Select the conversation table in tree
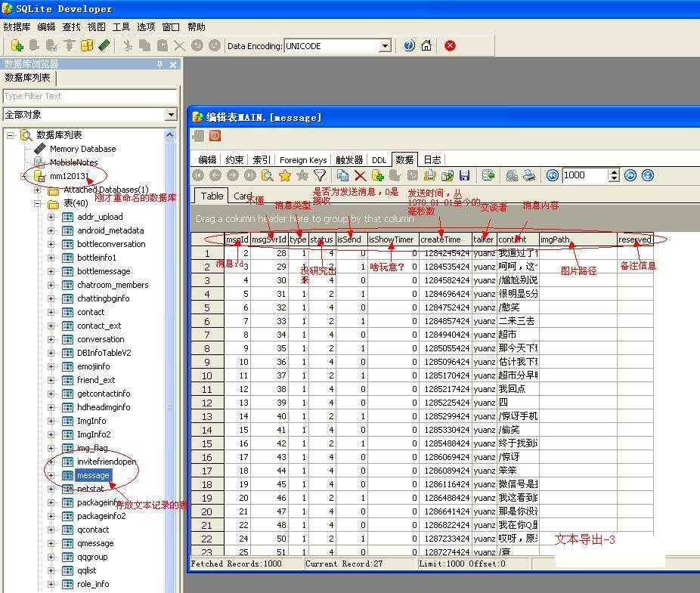 tap(101, 339)
